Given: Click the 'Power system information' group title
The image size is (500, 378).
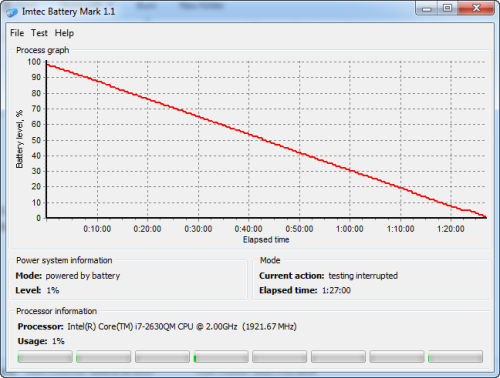Looking at the screenshot, I should tap(64, 260).
